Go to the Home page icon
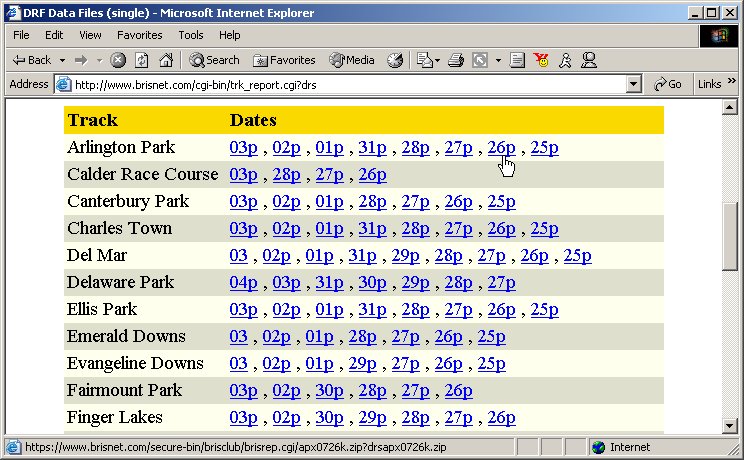The width and height of the screenshot is (744, 460). (164, 60)
